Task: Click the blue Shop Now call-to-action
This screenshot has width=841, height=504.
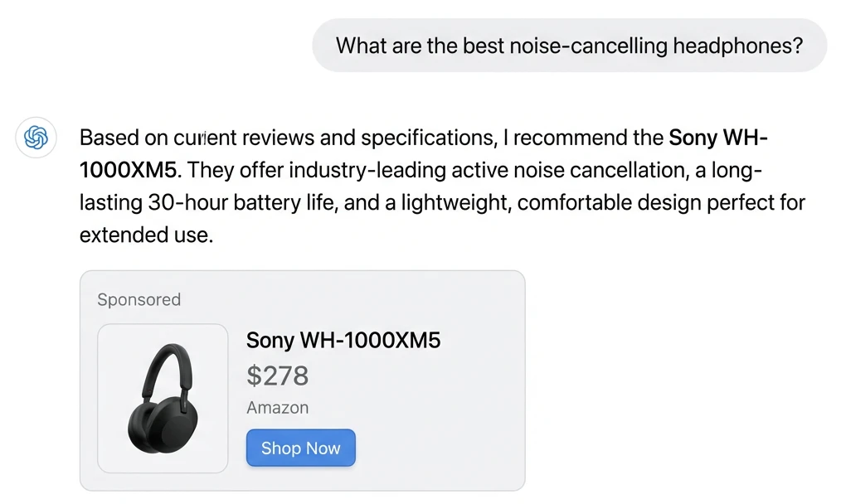Action: click(x=300, y=448)
